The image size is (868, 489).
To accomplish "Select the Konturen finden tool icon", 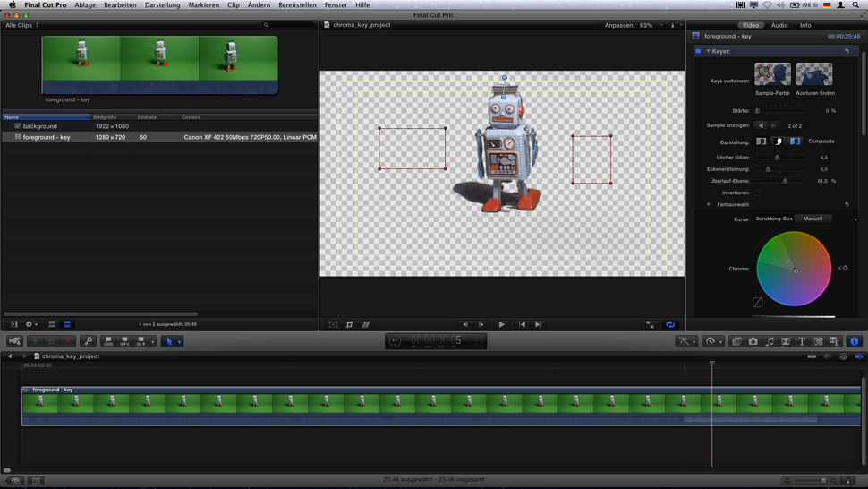I will click(814, 73).
